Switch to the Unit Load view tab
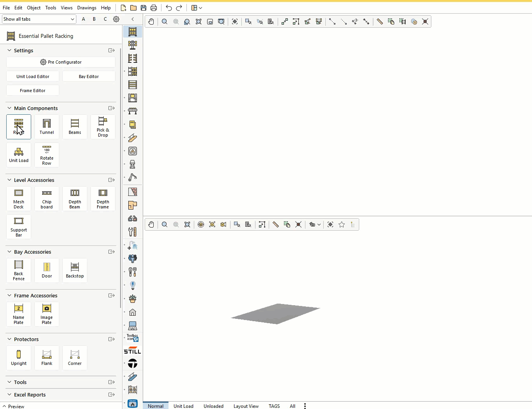Image resolution: width=532 pixels, height=409 pixels. (183, 406)
